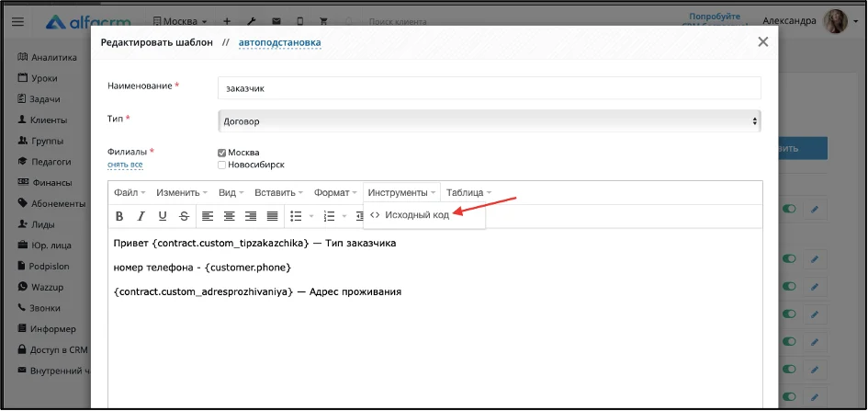The height and width of the screenshot is (411, 868).
Task: Toggle underline formatting in the editor
Action: [163, 217]
